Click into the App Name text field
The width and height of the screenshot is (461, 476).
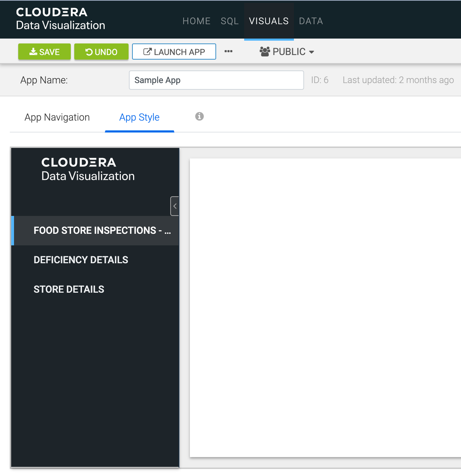click(216, 80)
